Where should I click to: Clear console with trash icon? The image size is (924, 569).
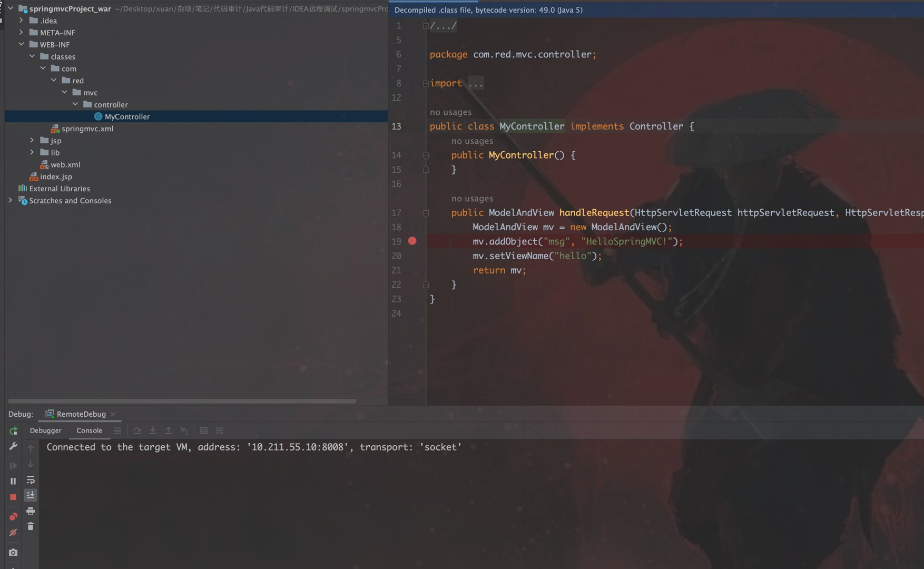point(31,526)
